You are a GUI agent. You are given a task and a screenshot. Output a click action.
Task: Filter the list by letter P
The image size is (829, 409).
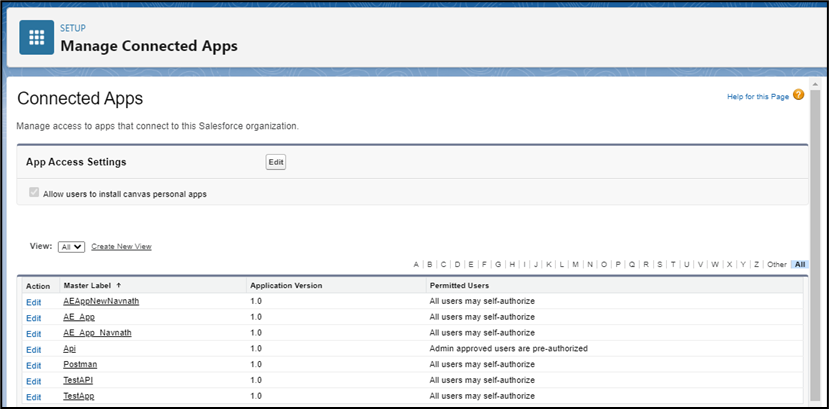[x=618, y=264]
